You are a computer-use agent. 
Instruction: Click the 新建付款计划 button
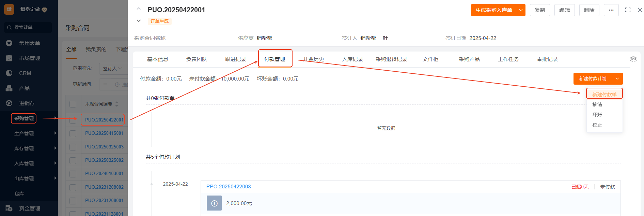tap(593, 78)
